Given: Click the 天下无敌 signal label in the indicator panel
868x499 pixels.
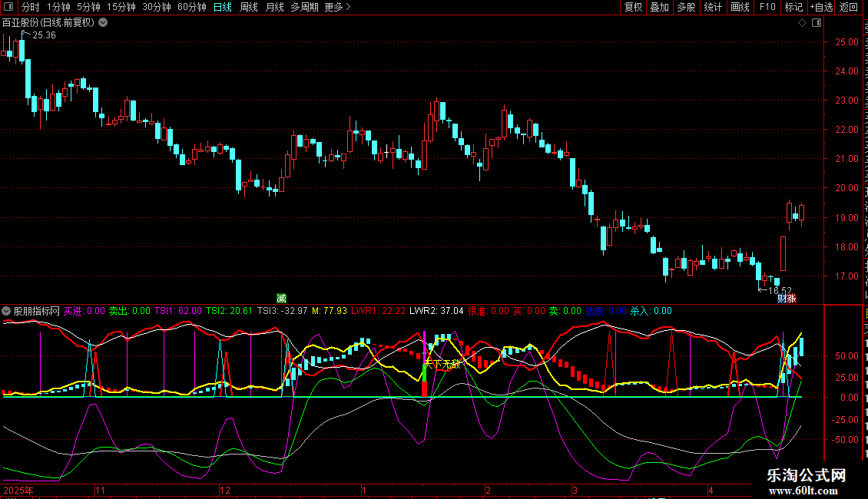Looking at the screenshot, I should click(x=442, y=364).
